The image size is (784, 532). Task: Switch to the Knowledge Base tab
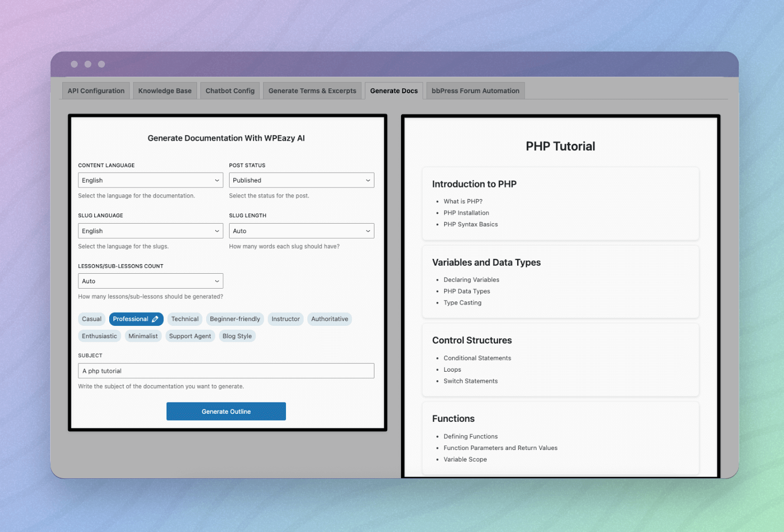[x=165, y=91]
